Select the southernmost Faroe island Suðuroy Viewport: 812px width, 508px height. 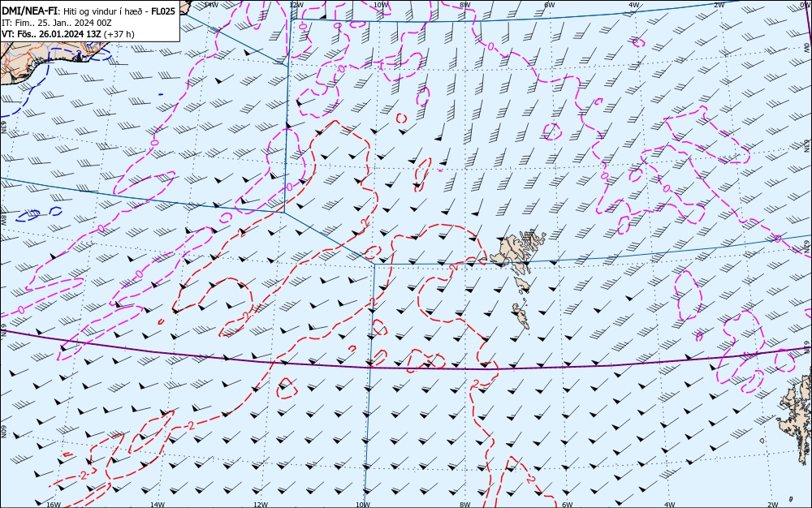(x=521, y=316)
